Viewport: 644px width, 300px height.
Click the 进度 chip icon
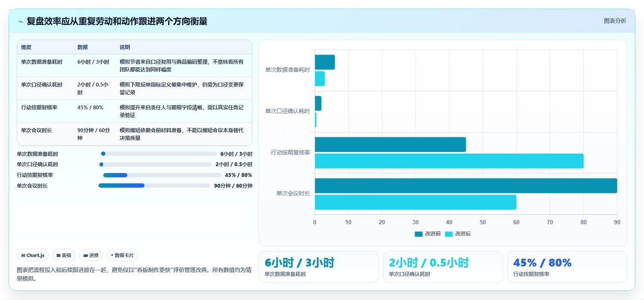pyautogui.click(x=86, y=255)
